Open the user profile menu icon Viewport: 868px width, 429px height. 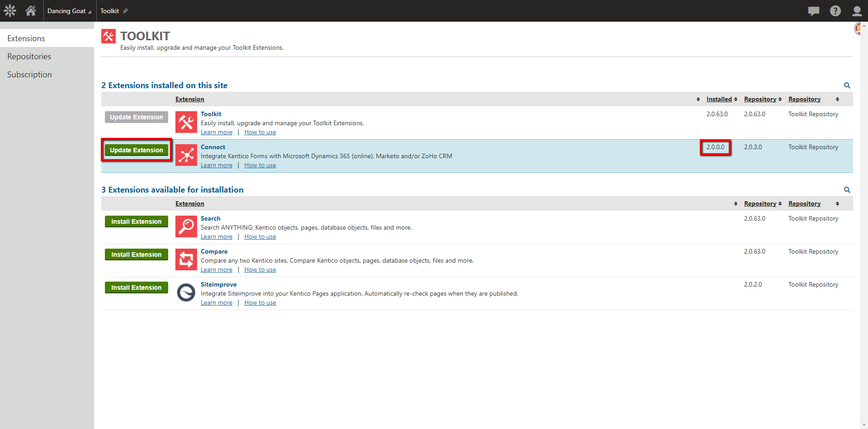[x=857, y=11]
